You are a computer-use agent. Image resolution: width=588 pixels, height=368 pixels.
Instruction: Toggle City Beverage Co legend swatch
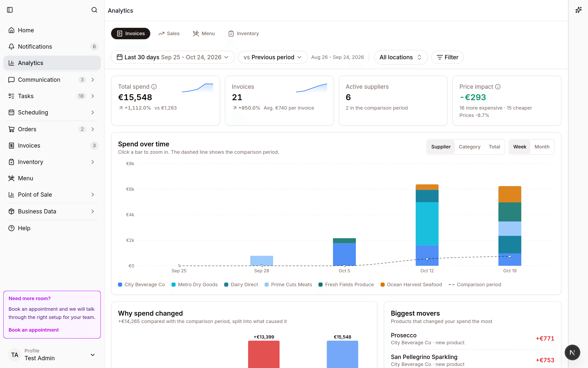pos(120,285)
